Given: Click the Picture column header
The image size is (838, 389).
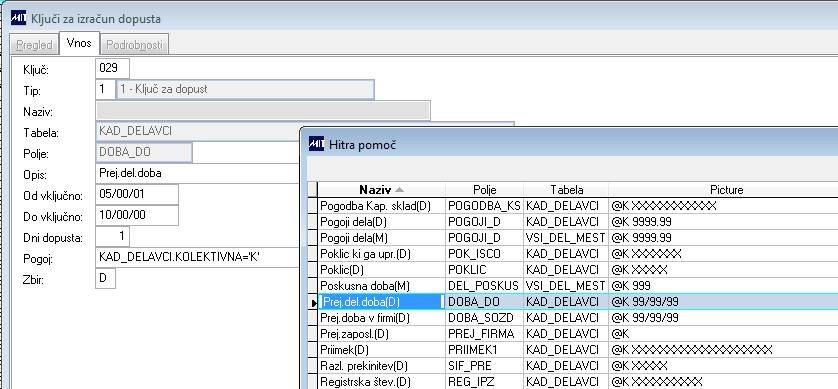Looking at the screenshot, I should [723, 190].
